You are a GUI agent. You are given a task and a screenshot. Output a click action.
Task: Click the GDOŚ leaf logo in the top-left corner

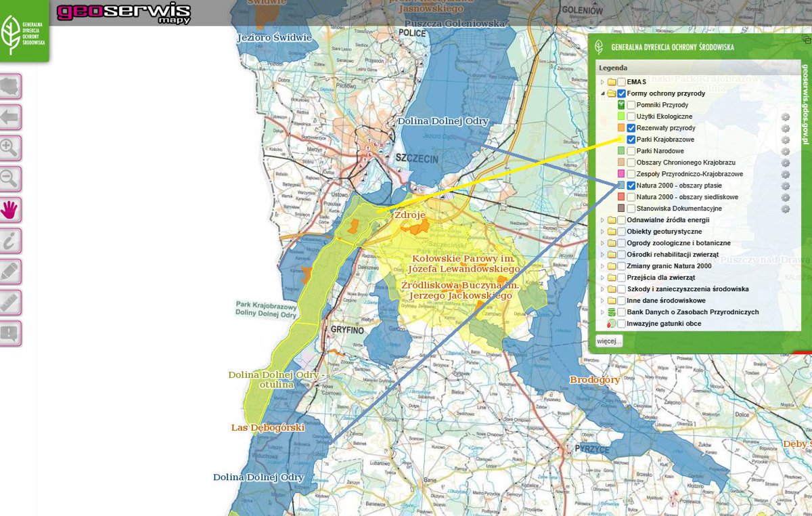[x=24, y=31]
